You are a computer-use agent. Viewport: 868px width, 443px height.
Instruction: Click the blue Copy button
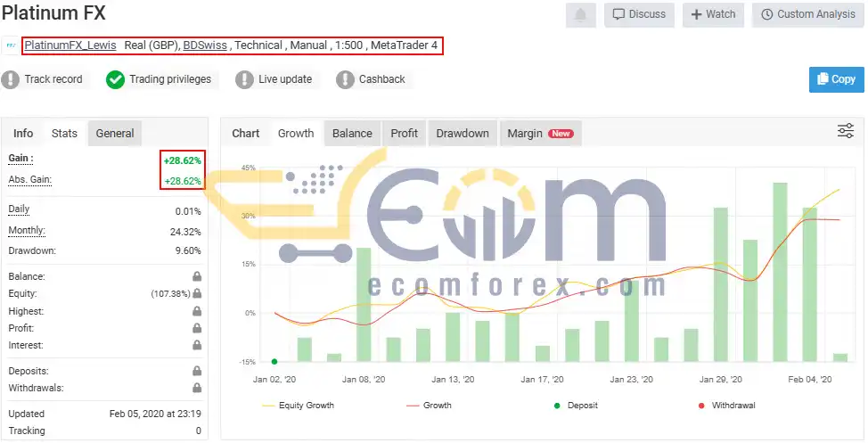(x=837, y=79)
